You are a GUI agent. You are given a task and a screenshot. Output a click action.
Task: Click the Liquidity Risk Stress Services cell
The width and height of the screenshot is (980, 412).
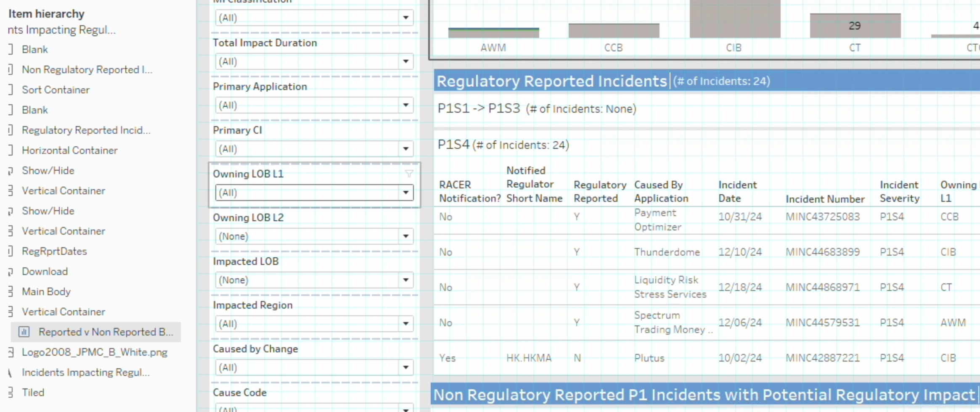coord(670,287)
